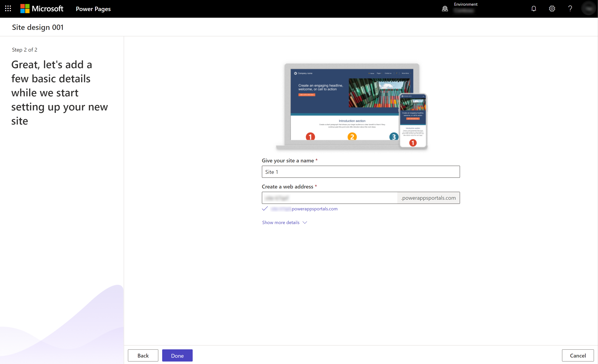Image resolution: width=598 pixels, height=364 pixels.
Task: Expand Show more details section
Action: [284, 222]
